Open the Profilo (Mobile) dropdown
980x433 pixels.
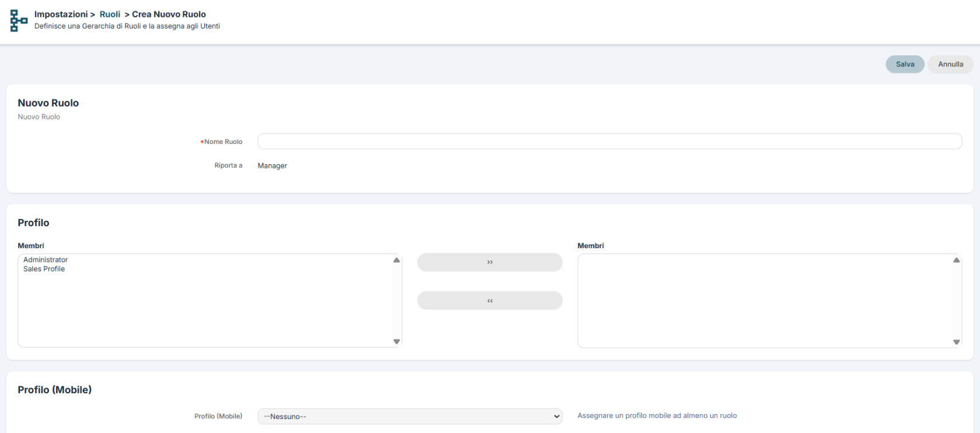point(410,416)
